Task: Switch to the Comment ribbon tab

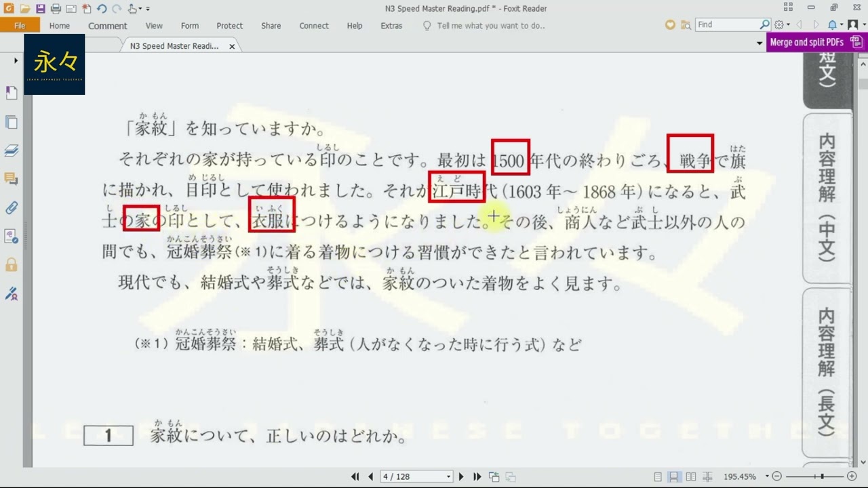Action: coord(107,26)
